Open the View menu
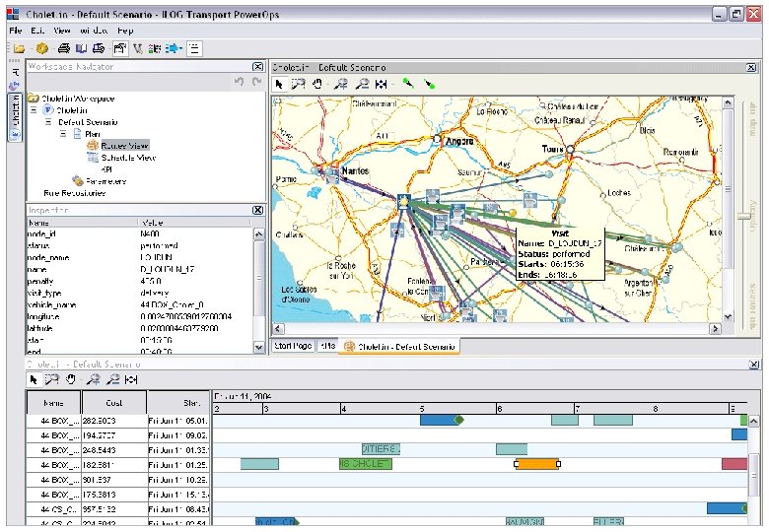The width and height of the screenshot is (769, 532). [x=62, y=31]
